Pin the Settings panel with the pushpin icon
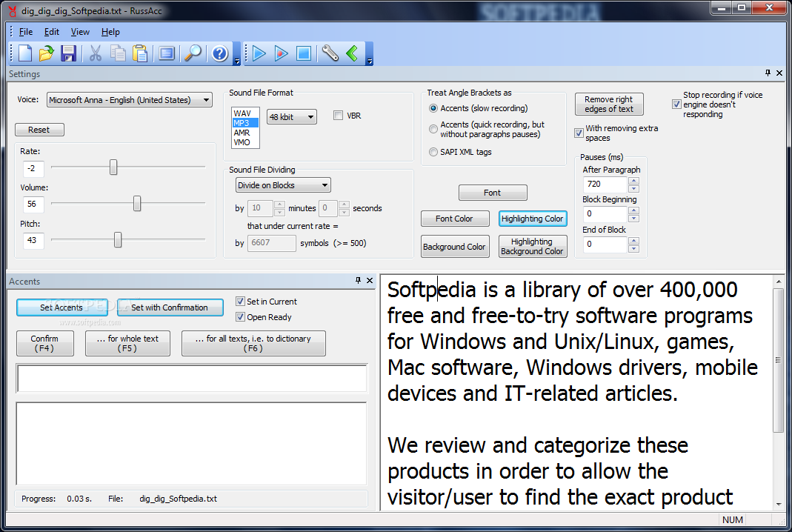This screenshot has height=532, width=792. coord(768,73)
